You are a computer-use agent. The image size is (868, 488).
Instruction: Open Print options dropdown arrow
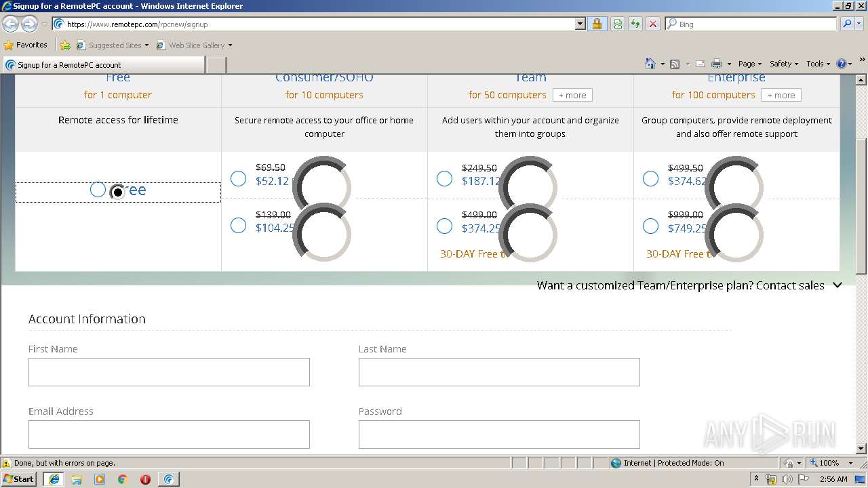730,64
